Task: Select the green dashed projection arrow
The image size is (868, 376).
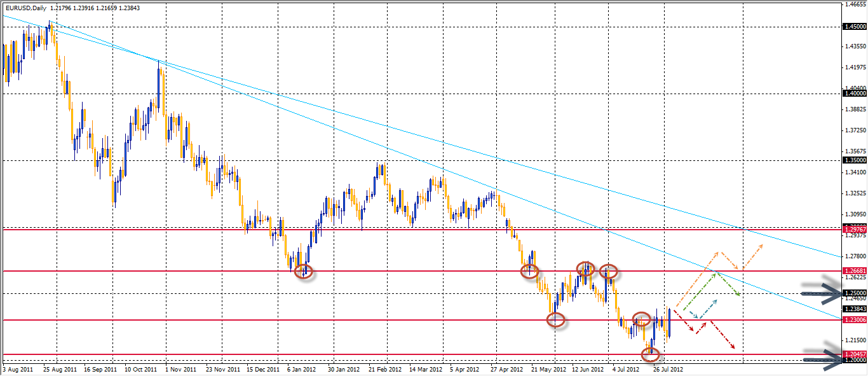Action: (x=712, y=291)
